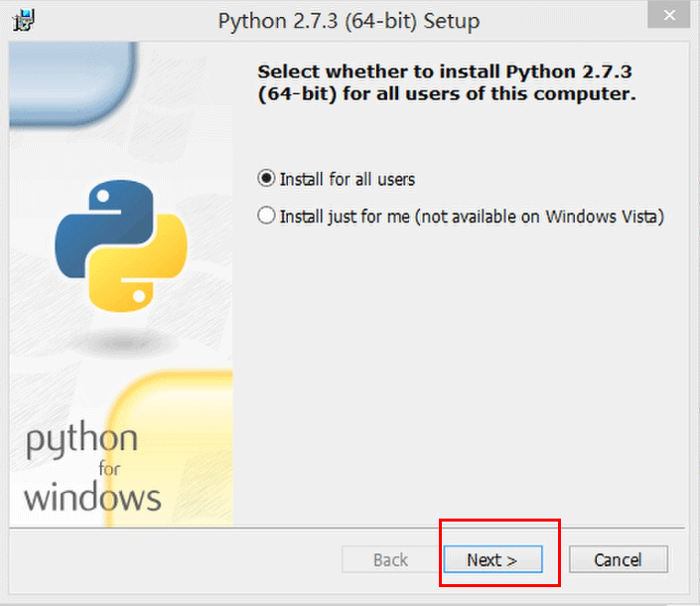Click the word "windows" in the banner

[92, 496]
